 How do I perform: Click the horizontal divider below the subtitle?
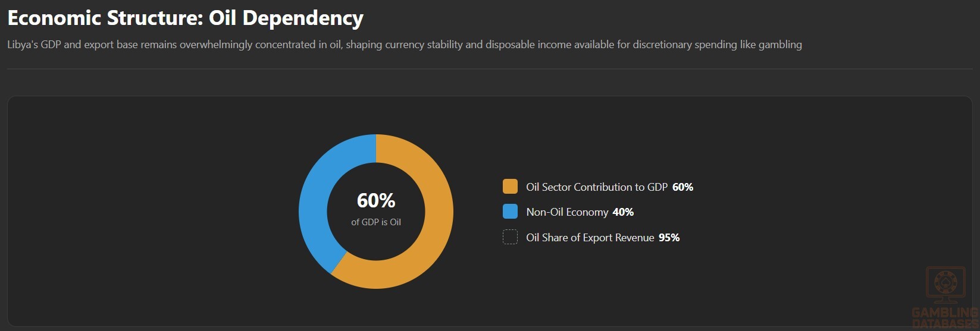[490, 69]
